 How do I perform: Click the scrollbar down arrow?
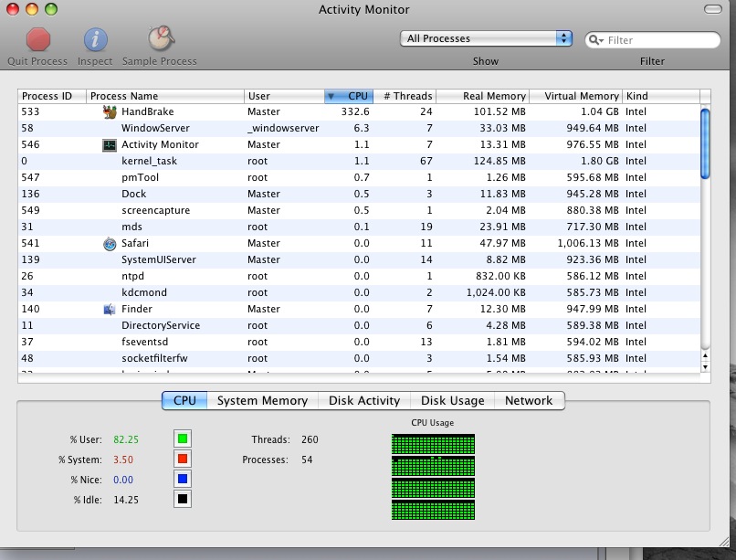(705, 366)
